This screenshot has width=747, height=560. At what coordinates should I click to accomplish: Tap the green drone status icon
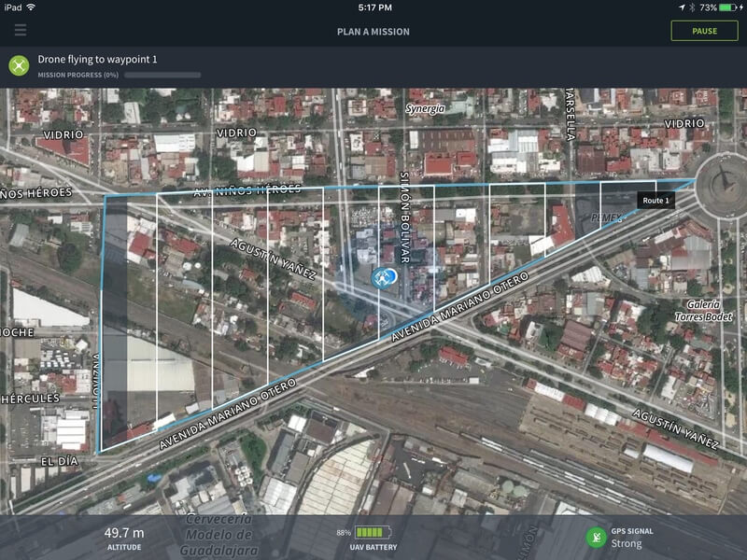[20, 66]
